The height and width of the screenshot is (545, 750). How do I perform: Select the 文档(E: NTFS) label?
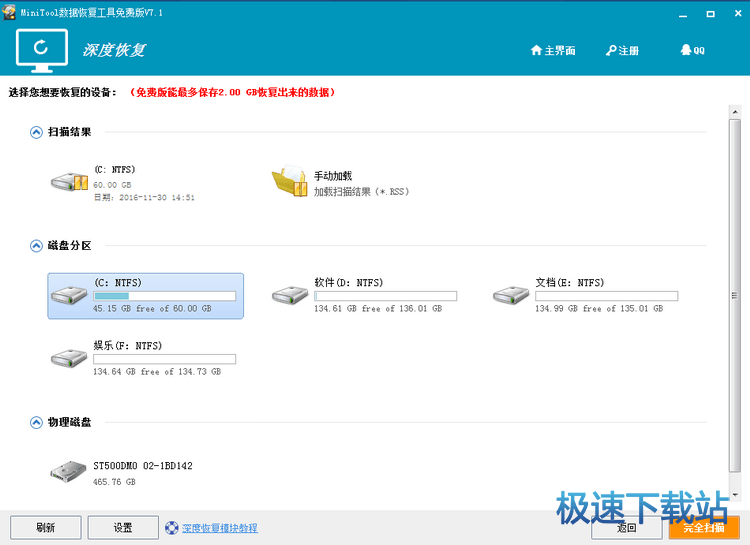tap(570, 283)
